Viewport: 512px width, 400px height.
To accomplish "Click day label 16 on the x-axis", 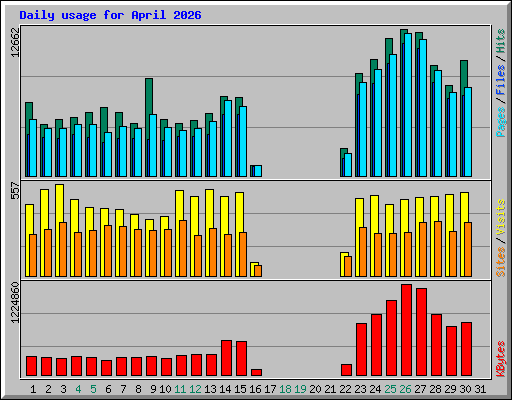I will click(x=255, y=389).
